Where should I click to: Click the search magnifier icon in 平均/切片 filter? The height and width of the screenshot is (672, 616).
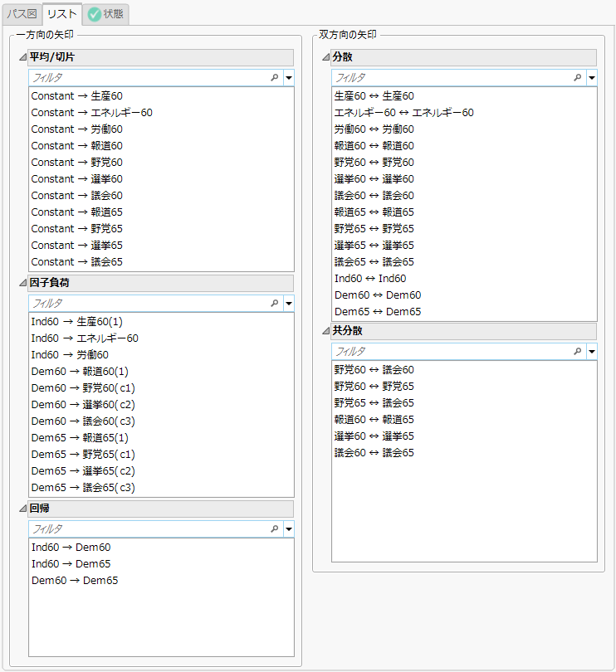pos(275,78)
